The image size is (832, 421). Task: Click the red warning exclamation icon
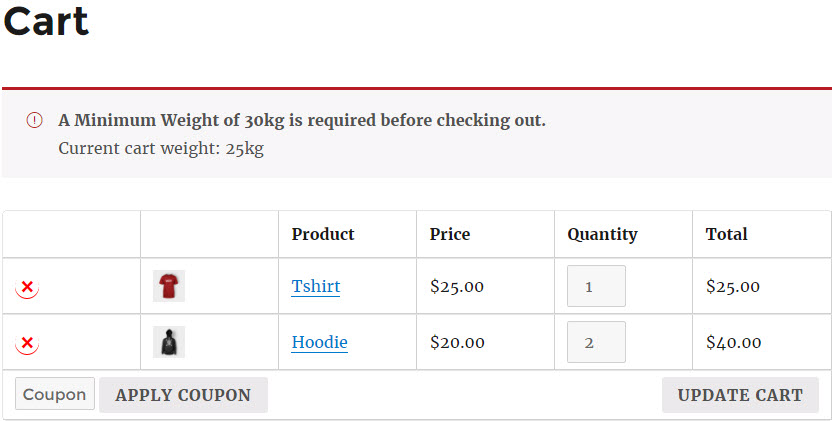[34, 121]
